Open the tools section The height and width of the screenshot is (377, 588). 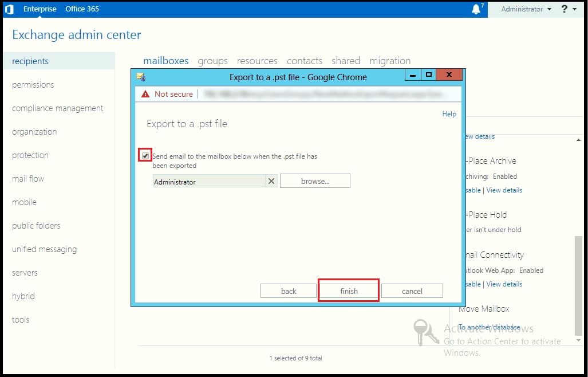(x=20, y=320)
